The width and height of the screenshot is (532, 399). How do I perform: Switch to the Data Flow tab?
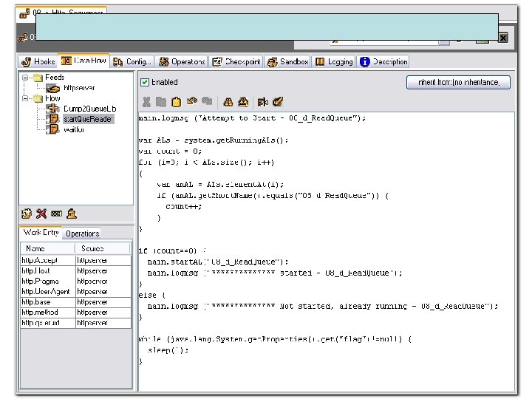click(83, 61)
